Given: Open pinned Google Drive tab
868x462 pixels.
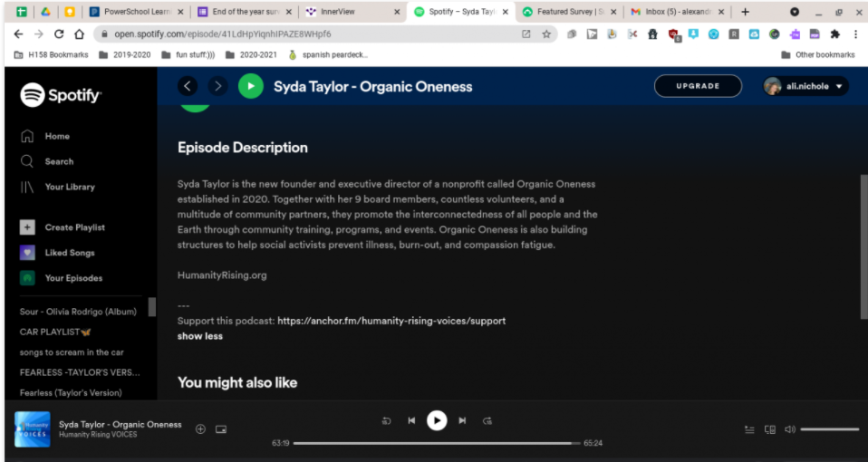Looking at the screenshot, I should (x=45, y=12).
